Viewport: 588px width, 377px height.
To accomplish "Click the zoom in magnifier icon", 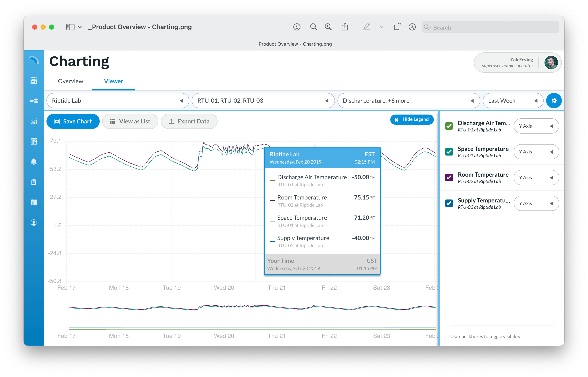I will (x=328, y=27).
